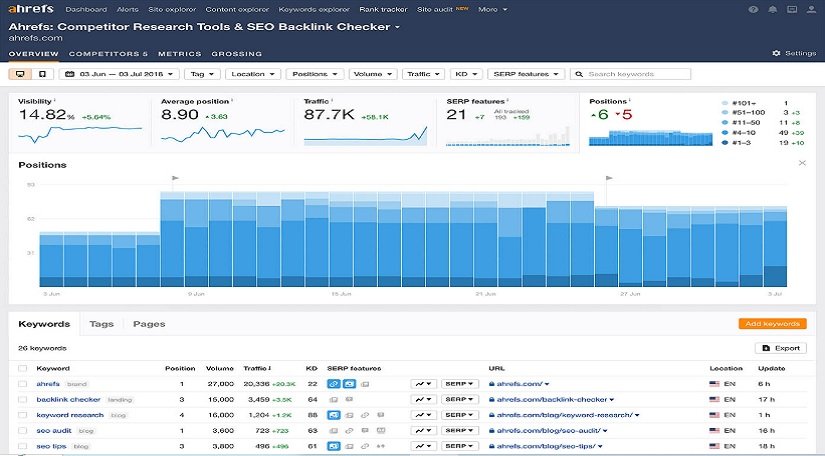Check the select-all keywords header checkbox

point(23,369)
